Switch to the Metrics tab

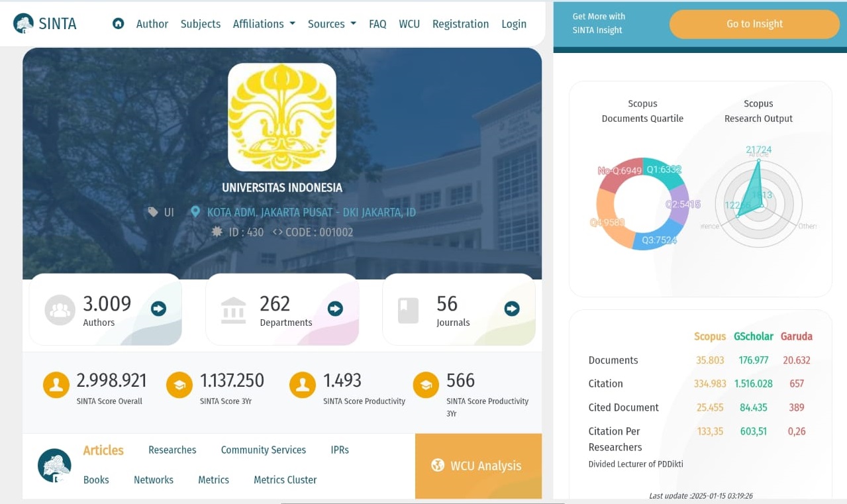pos(213,479)
